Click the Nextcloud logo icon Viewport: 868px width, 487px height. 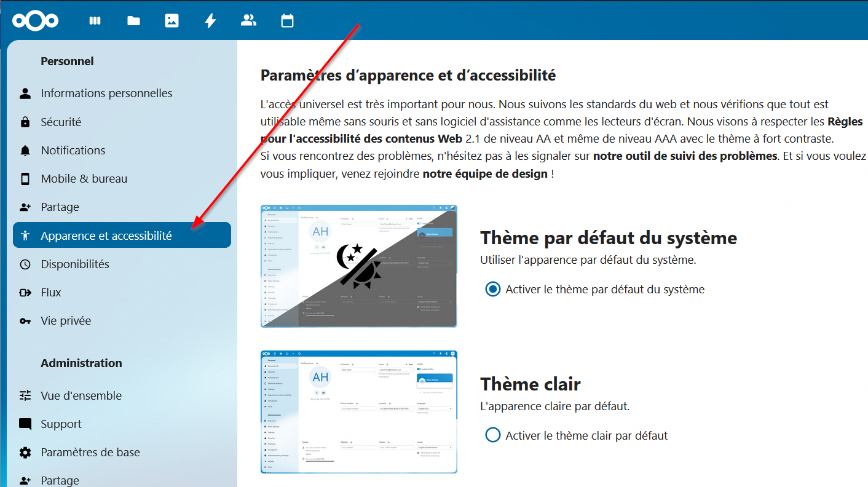35,21
